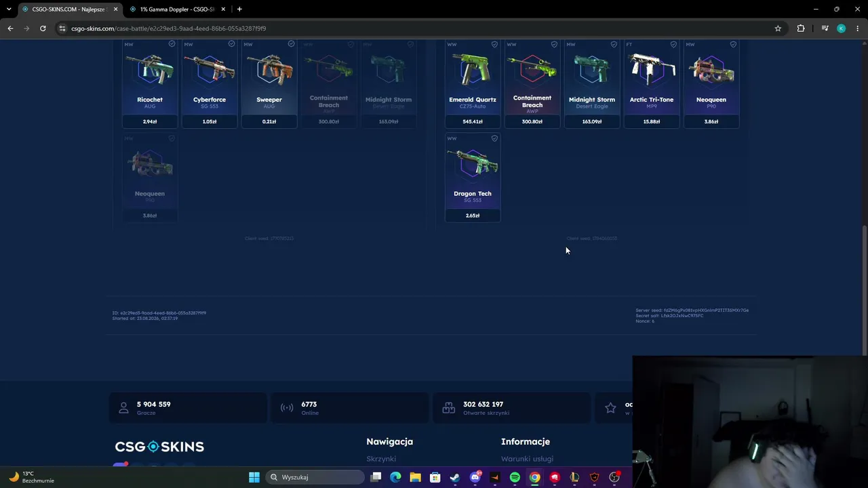Open a new browser tab
Screen dimensions: 868x488
[x=239, y=9]
